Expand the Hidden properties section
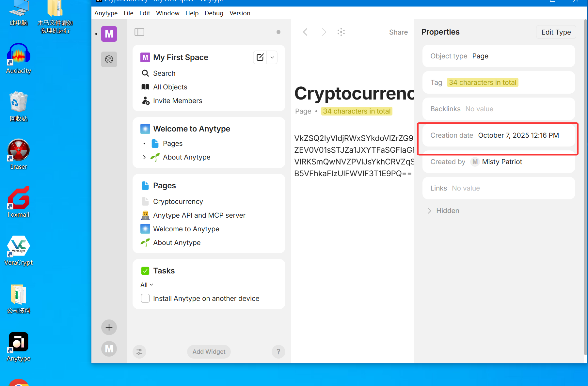Image resolution: width=588 pixels, height=386 pixels. [x=443, y=211]
